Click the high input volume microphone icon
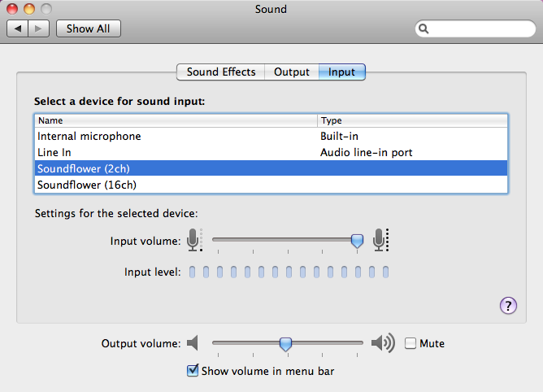The width and height of the screenshot is (543, 392). (380, 240)
